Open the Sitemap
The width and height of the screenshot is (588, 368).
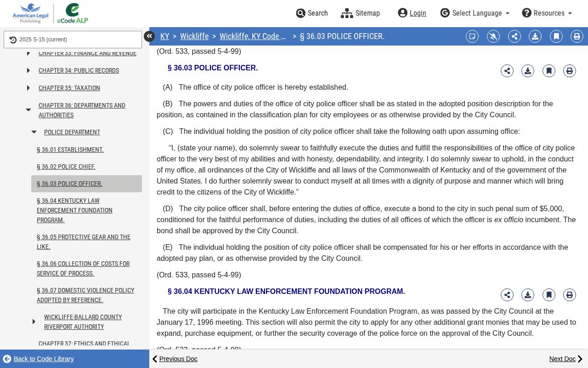(x=361, y=13)
